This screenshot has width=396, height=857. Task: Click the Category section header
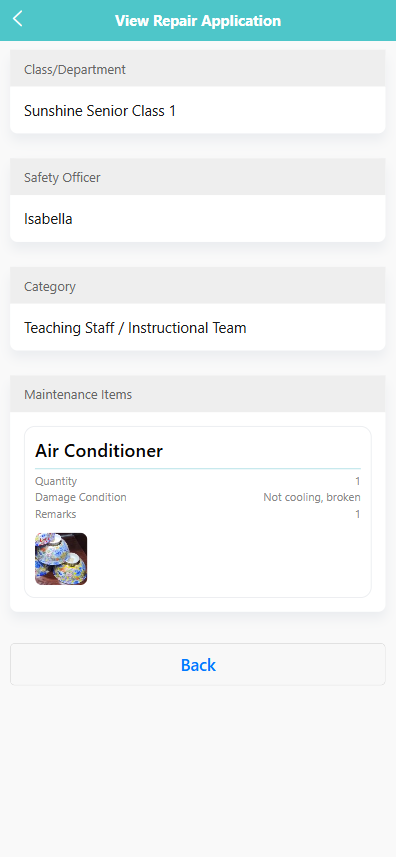(x=198, y=286)
